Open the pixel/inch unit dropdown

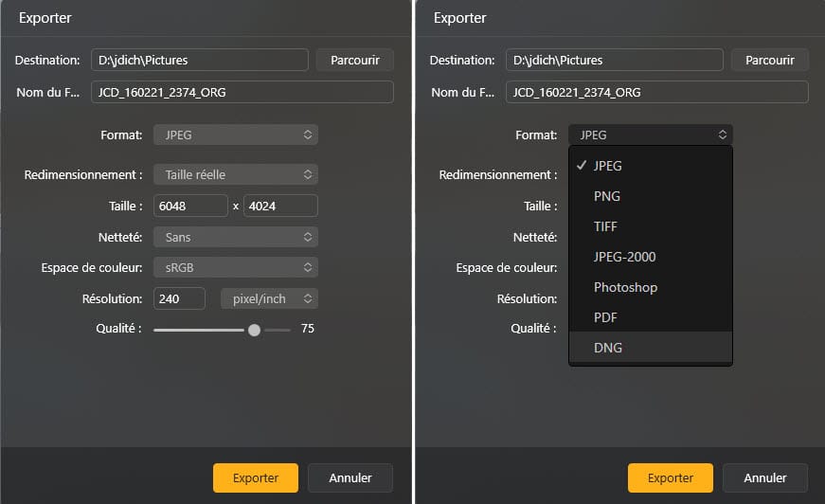[269, 298]
